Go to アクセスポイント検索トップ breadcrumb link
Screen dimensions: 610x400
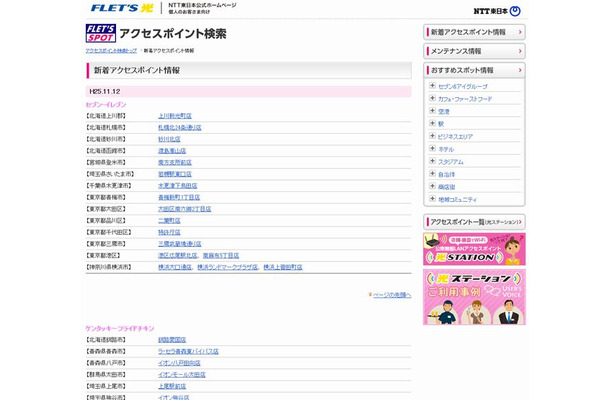coord(111,51)
